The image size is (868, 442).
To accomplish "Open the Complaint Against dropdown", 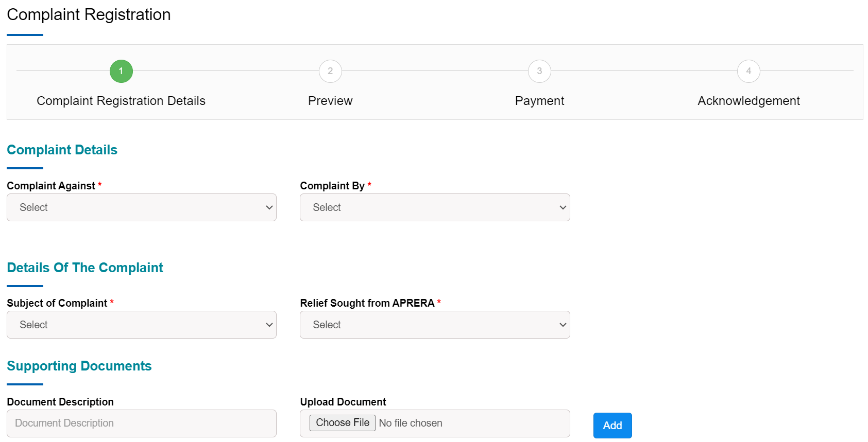I will [142, 207].
